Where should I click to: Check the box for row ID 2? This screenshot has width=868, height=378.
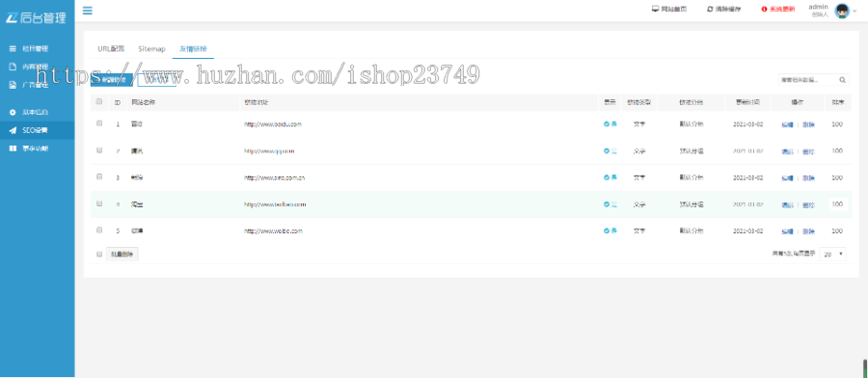pos(99,150)
